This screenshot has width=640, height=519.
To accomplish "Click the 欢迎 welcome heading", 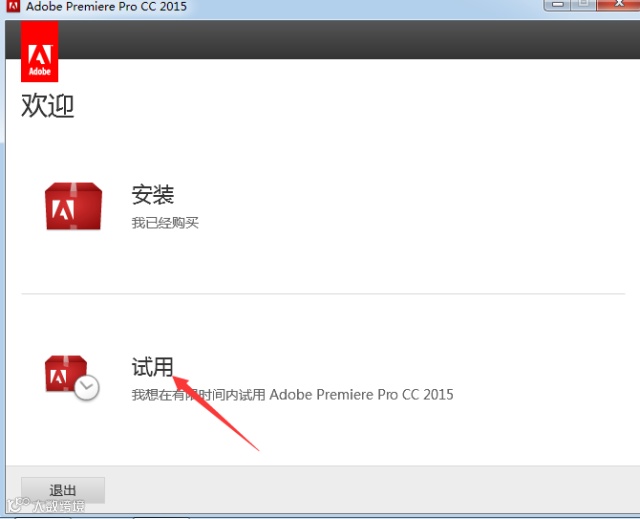I will pos(48,106).
